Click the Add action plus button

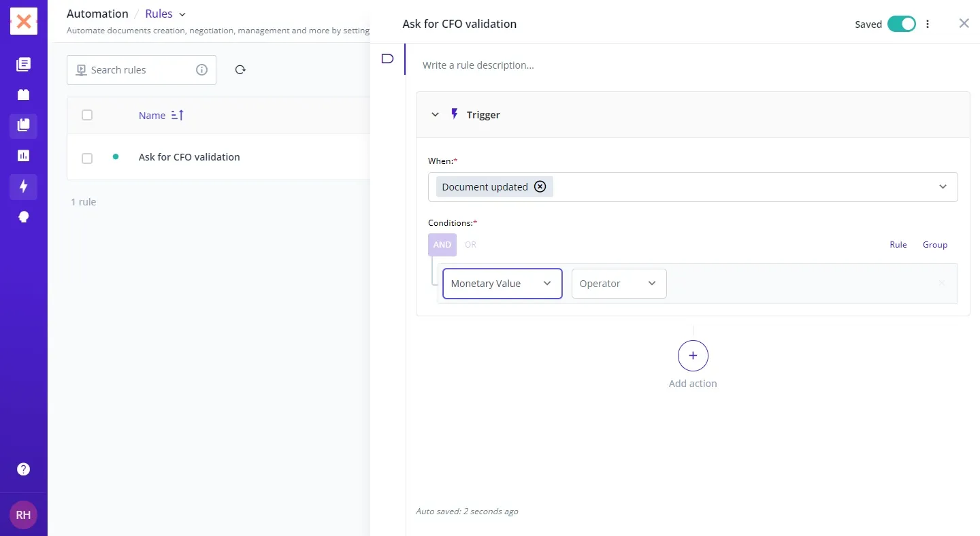click(x=693, y=356)
